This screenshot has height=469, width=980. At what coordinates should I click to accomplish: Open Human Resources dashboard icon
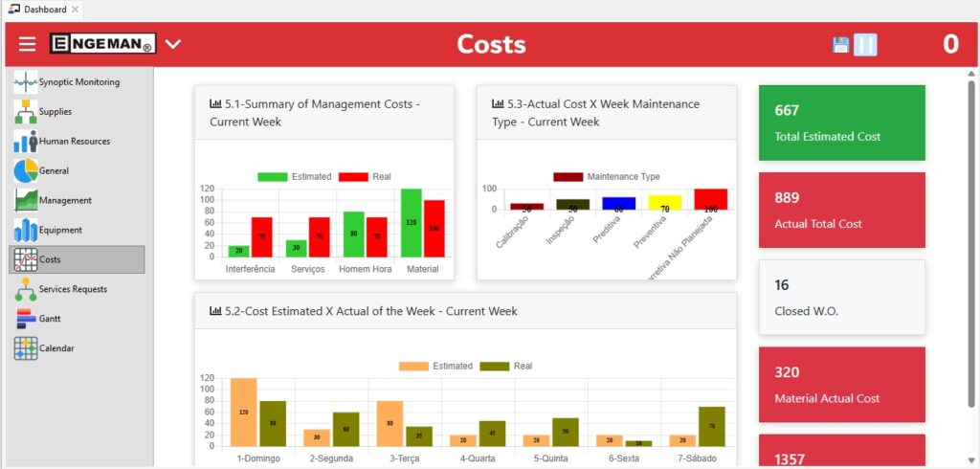(x=26, y=142)
